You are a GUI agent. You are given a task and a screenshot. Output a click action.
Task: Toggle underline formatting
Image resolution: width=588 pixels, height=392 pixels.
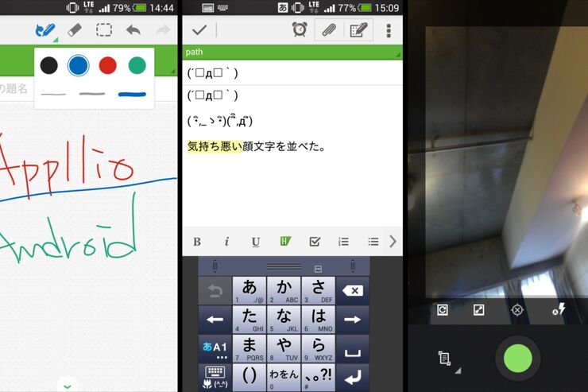pyautogui.click(x=256, y=242)
